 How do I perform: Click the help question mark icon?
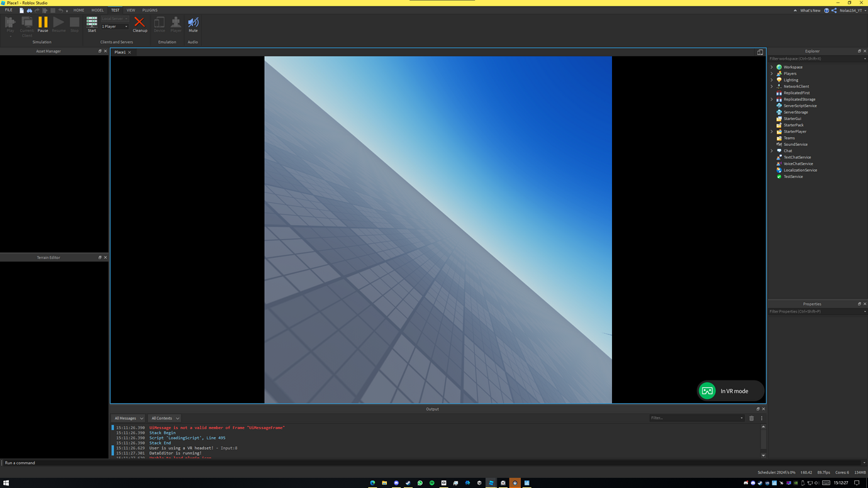pyautogui.click(x=826, y=11)
